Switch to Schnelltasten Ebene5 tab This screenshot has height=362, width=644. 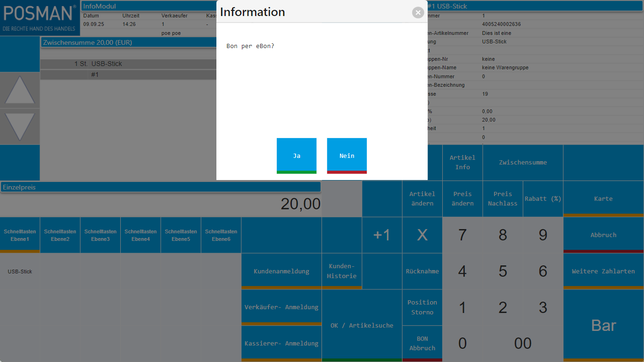tap(181, 235)
